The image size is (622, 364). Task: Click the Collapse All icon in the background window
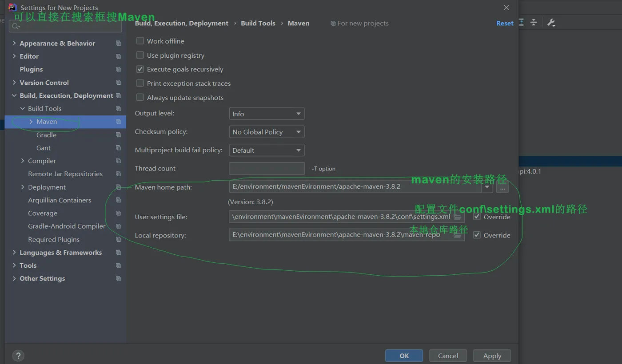(534, 23)
